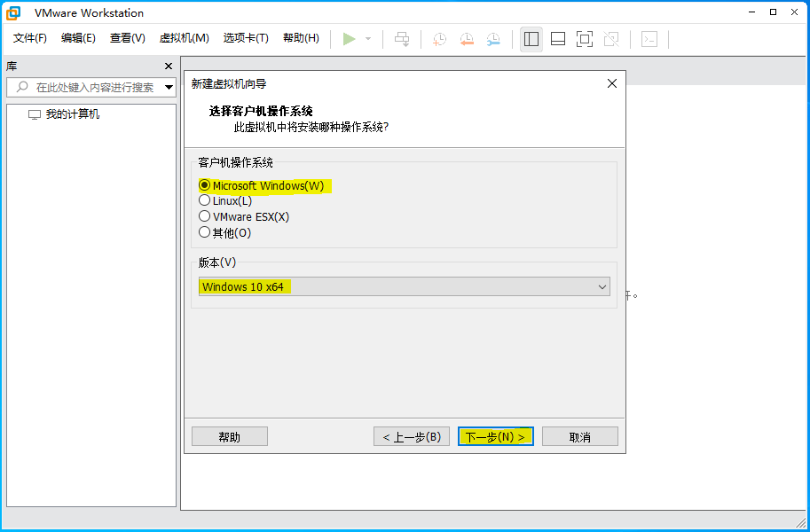This screenshot has height=532, width=810.
Task: Select 我的计算机 in the library tree
Action: [x=64, y=114]
